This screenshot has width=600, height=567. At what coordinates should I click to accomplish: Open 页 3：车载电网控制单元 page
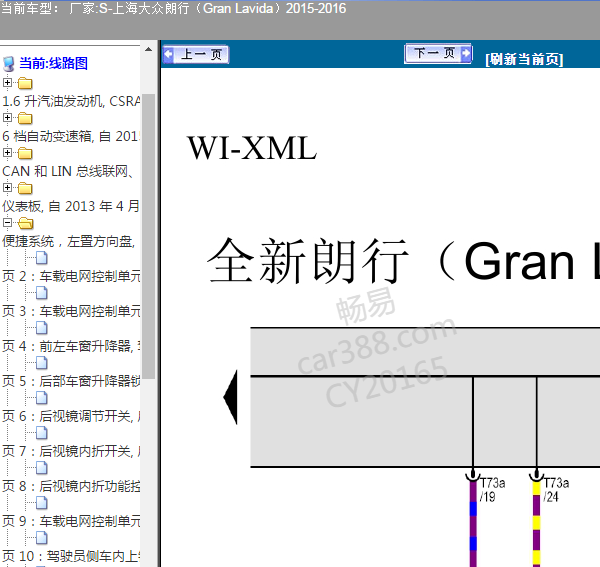pos(71,311)
